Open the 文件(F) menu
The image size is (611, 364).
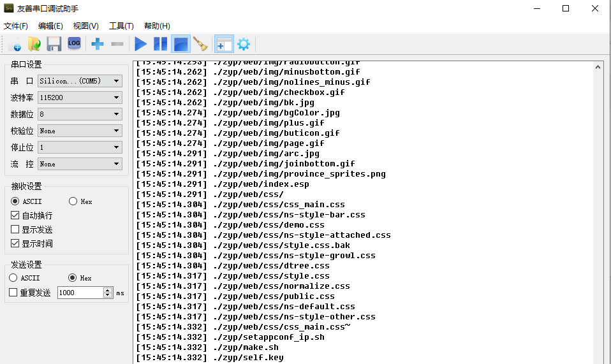[15, 26]
